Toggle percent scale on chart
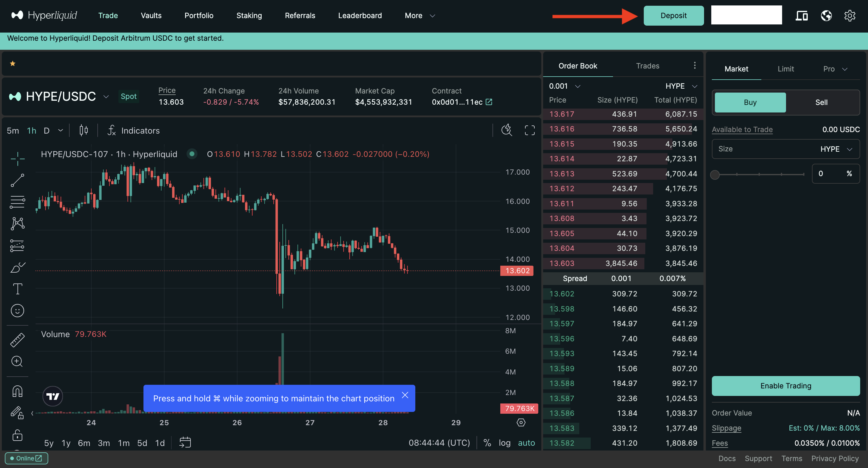 487,443
